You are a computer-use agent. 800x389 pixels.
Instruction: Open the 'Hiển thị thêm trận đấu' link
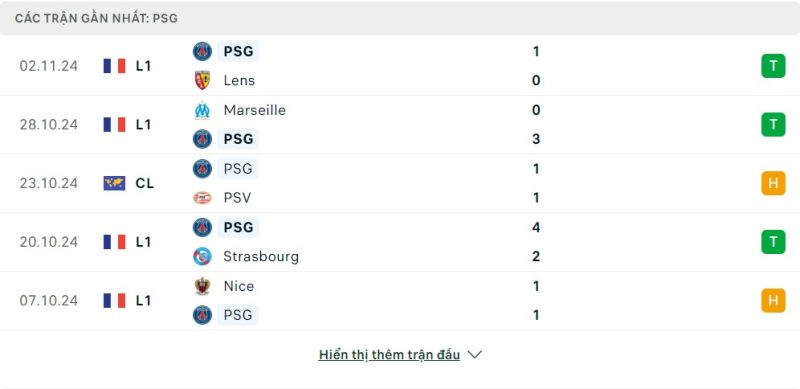[389, 355]
